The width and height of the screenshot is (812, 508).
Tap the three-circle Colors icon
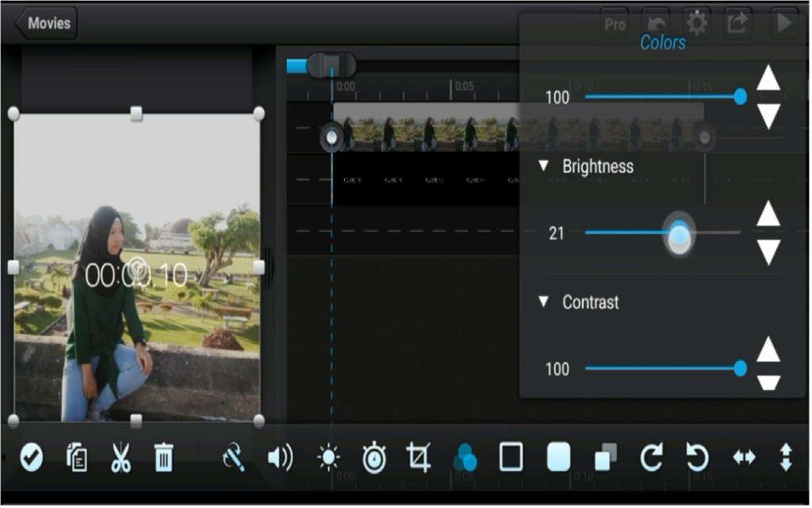tap(465, 457)
